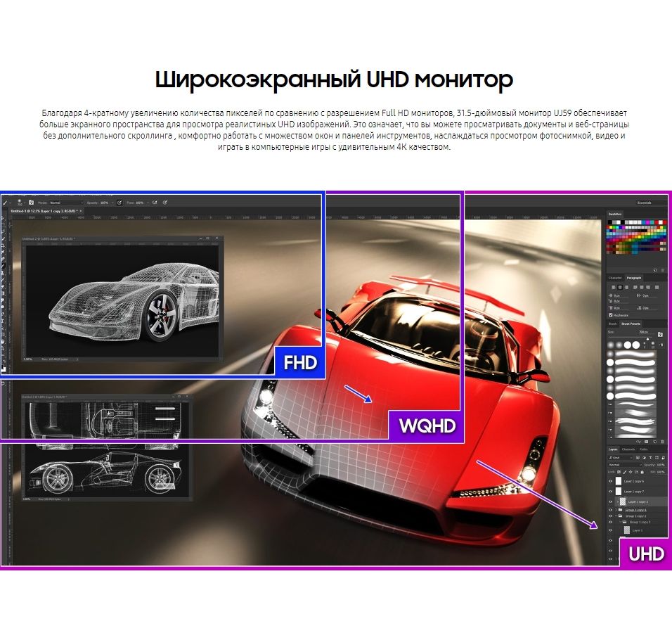Open the Kind filter dropdown in Layers
Screen dimensions: 672x633
(x=620, y=458)
